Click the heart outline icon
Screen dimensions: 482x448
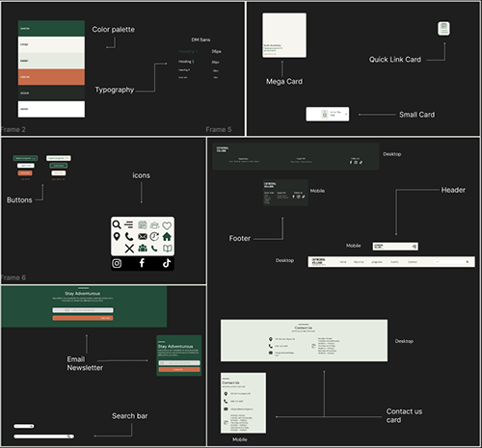click(167, 225)
